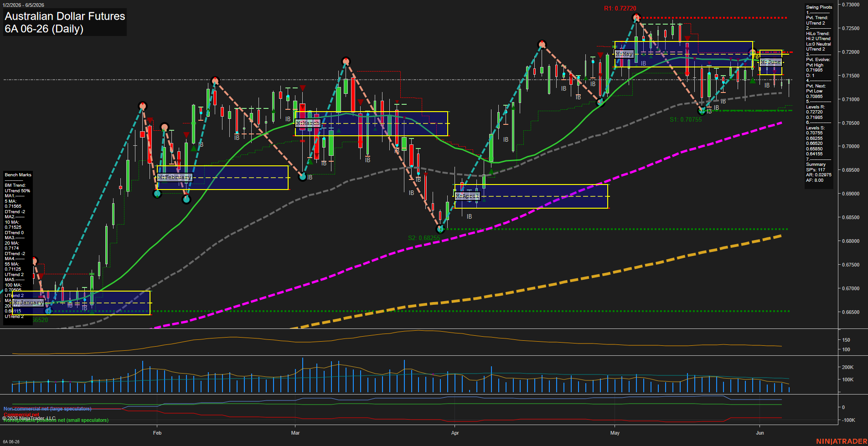Click the Australian Dollar Futures chart title
The height and width of the screenshot is (446, 868).
[65, 16]
